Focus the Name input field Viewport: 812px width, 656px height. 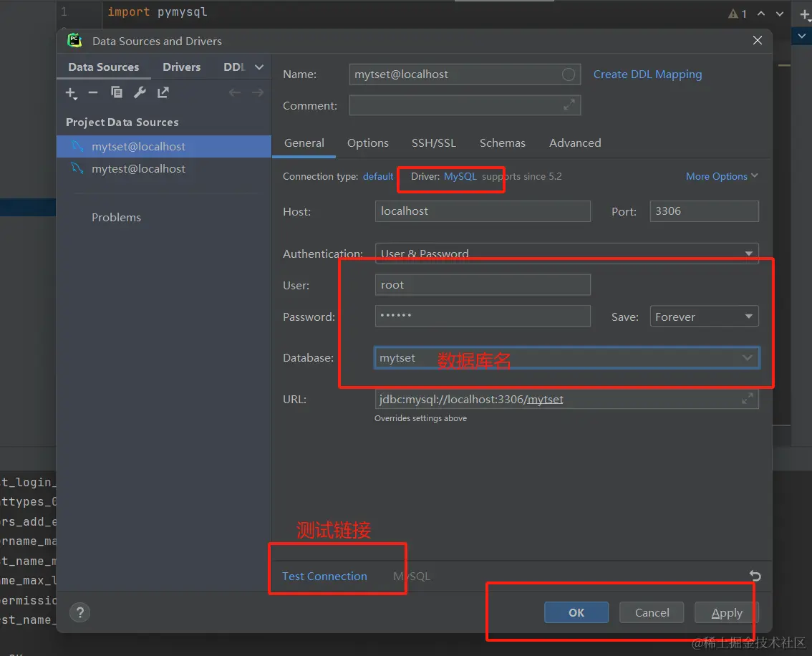[465, 74]
